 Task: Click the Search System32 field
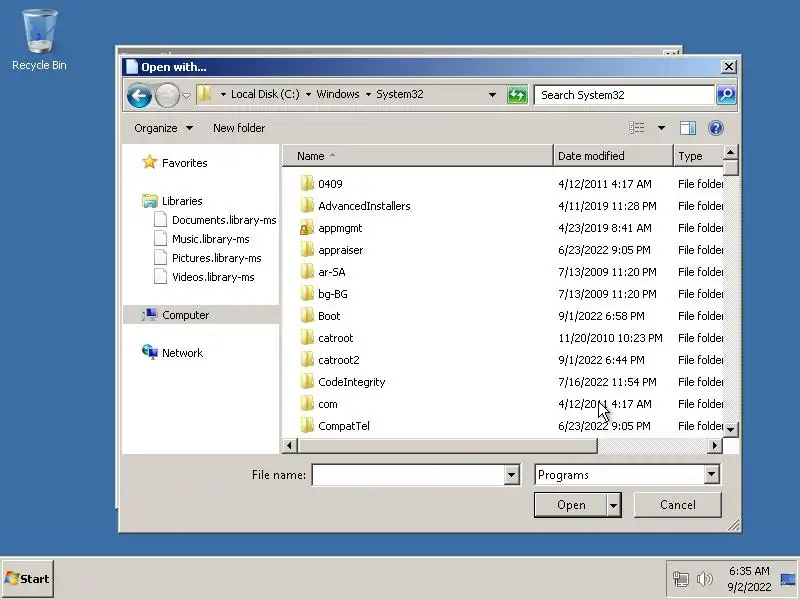point(623,95)
